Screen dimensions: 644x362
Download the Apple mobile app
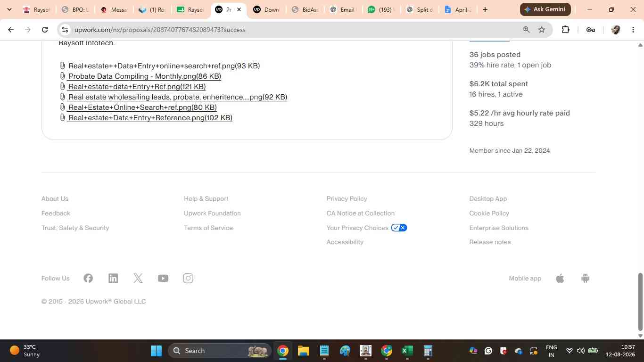pos(560,278)
